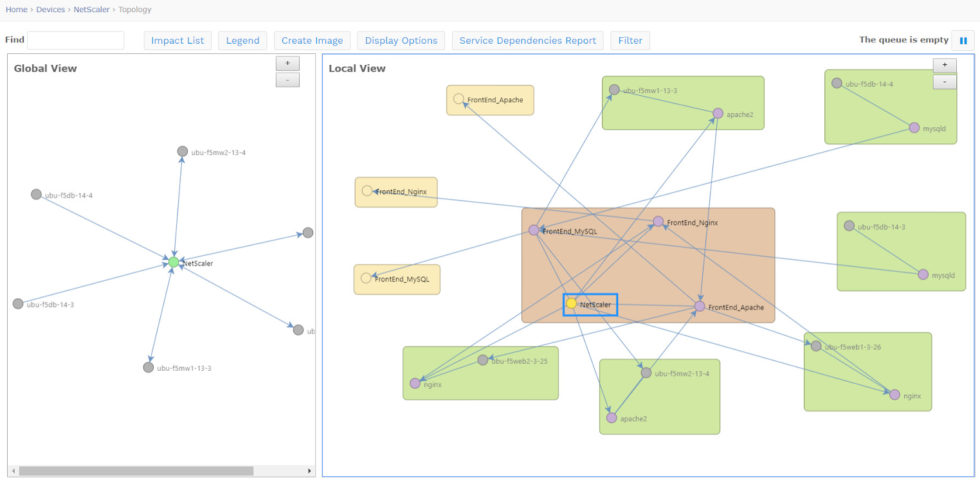This screenshot has width=980, height=482.
Task: Open Service Dependencies Report
Action: coord(528,40)
